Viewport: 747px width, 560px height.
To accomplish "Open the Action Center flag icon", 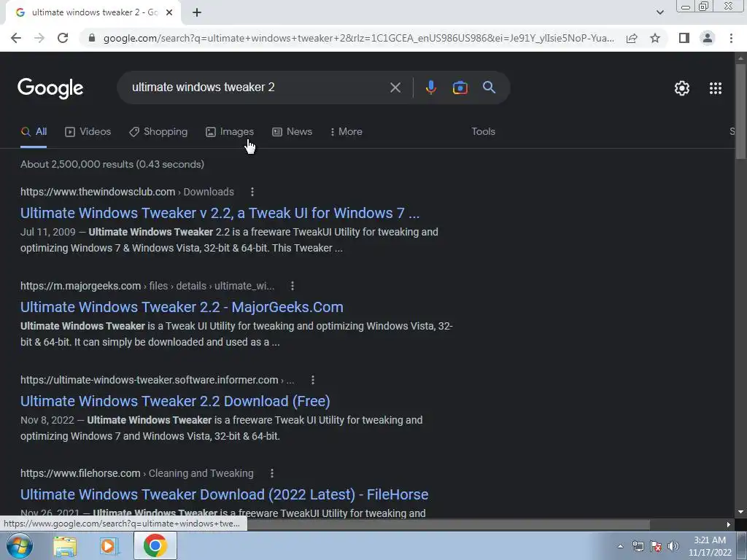I will click(656, 546).
